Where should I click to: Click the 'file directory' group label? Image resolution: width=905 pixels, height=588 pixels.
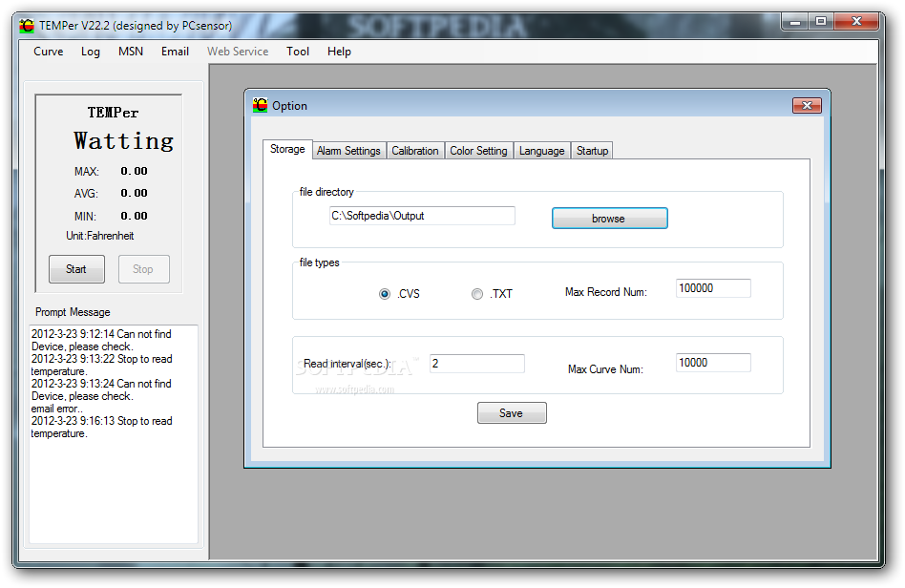pyautogui.click(x=326, y=192)
